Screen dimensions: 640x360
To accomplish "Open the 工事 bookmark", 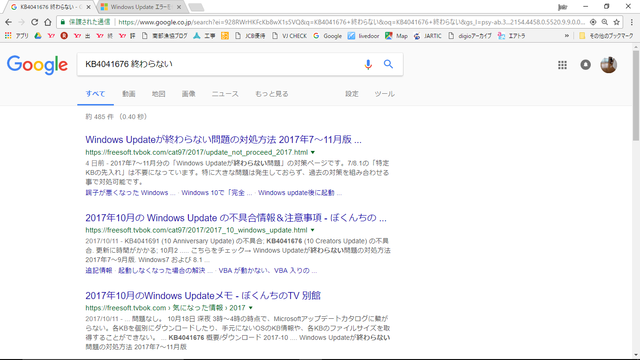I will [x=204, y=36].
